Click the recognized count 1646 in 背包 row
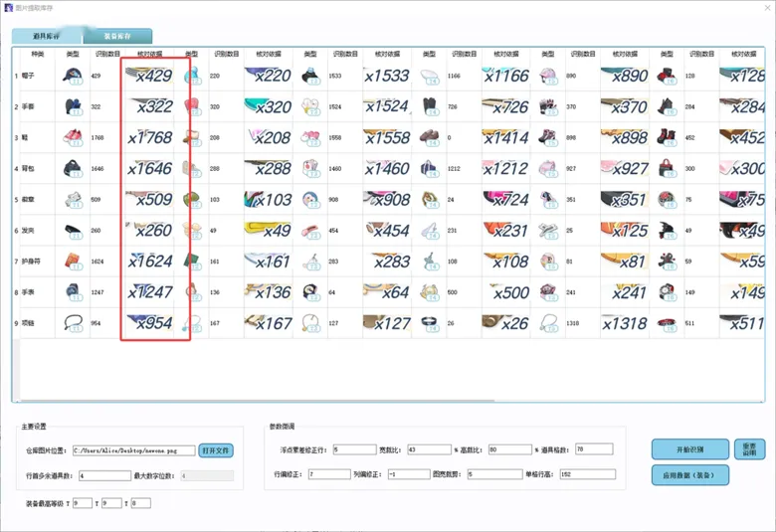776x532 pixels. tap(97, 169)
